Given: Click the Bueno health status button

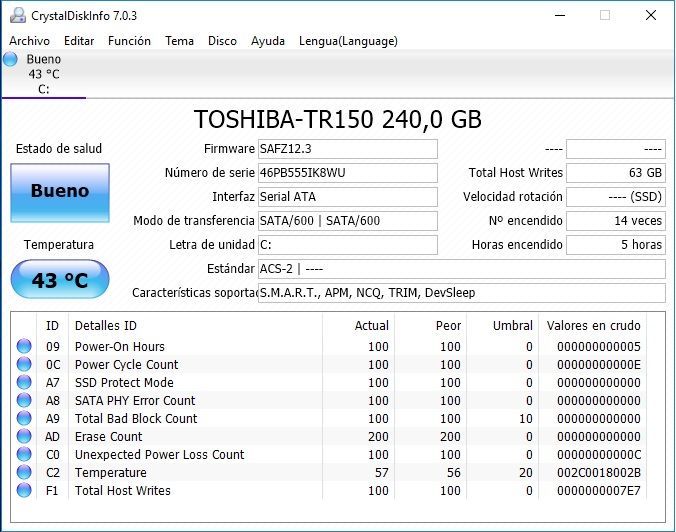Looking at the screenshot, I should (x=59, y=191).
